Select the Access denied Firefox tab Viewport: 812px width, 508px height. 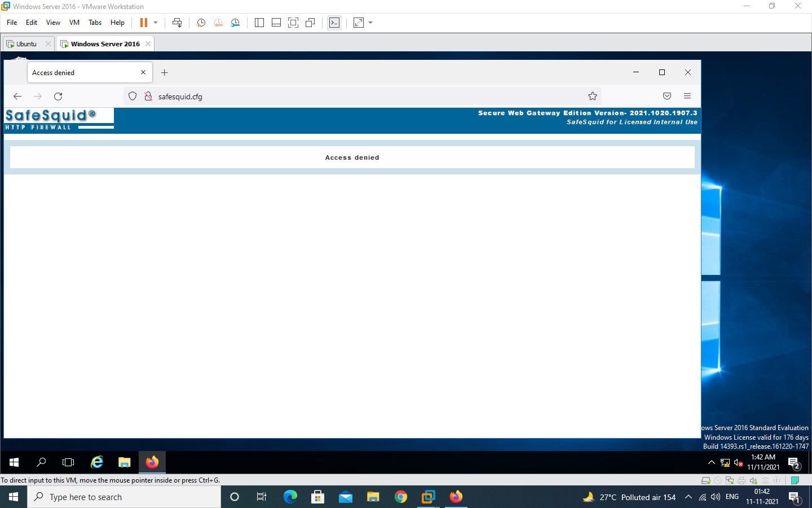click(85, 72)
